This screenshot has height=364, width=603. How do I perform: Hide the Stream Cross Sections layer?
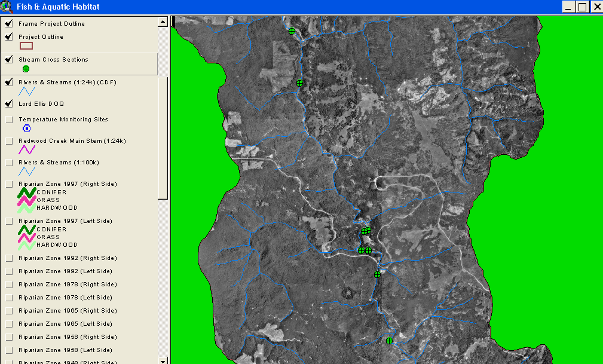click(9, 59)
